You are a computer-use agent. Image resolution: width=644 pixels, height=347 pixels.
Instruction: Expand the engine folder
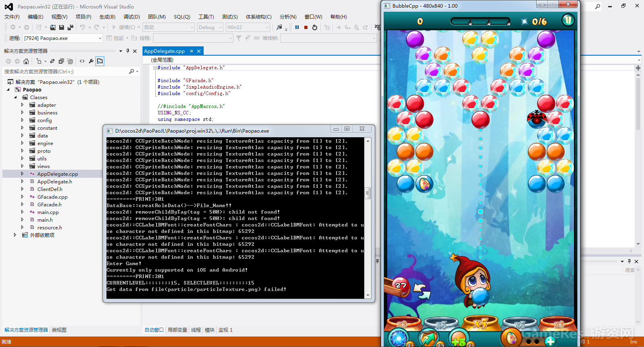click(x=22, y=143)
